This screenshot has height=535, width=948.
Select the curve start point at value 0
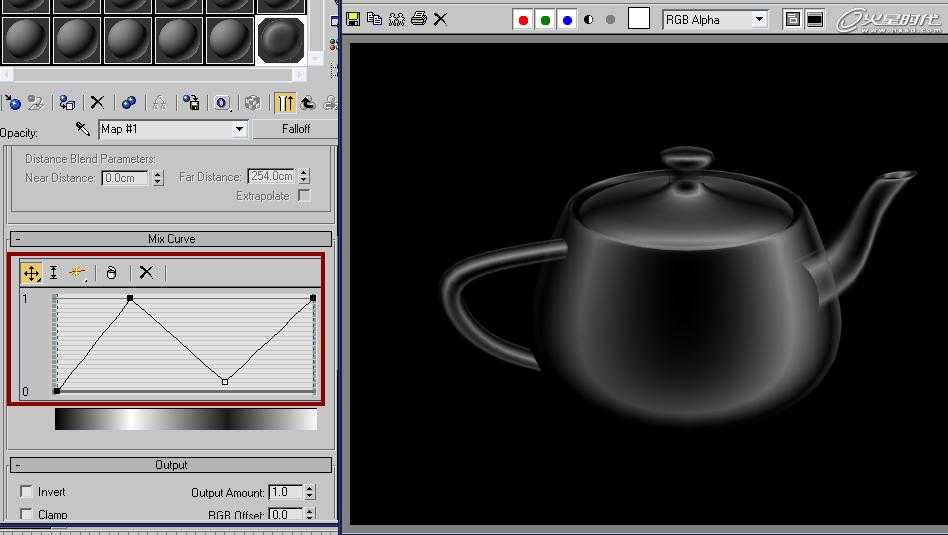click(x=57, y=391)
